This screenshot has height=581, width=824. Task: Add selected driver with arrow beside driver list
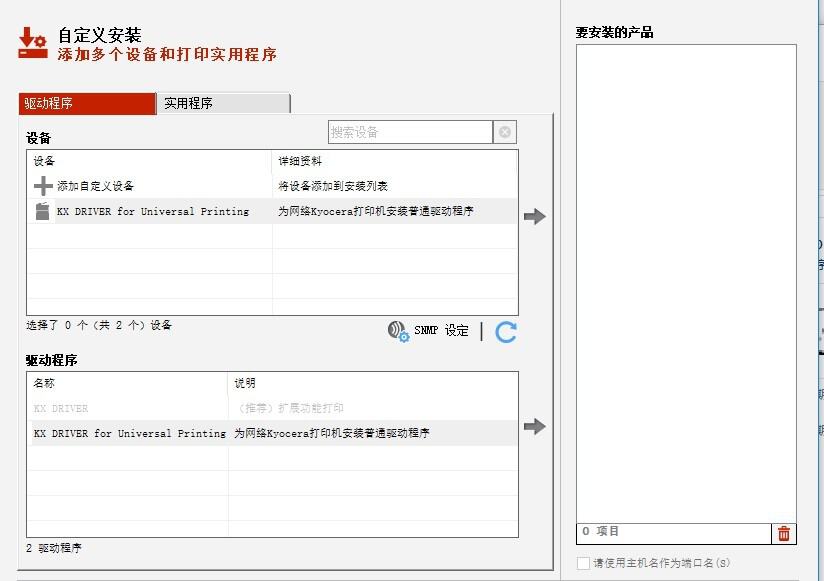click(535, 426)
